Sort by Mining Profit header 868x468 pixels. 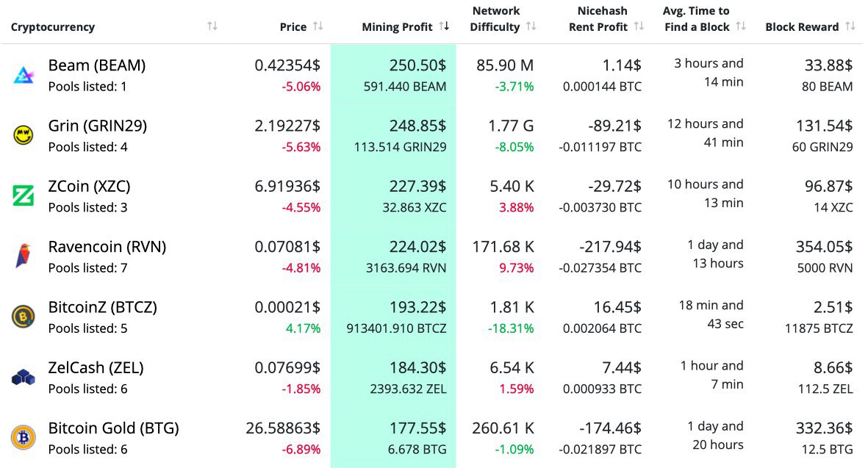click(444, 26)
